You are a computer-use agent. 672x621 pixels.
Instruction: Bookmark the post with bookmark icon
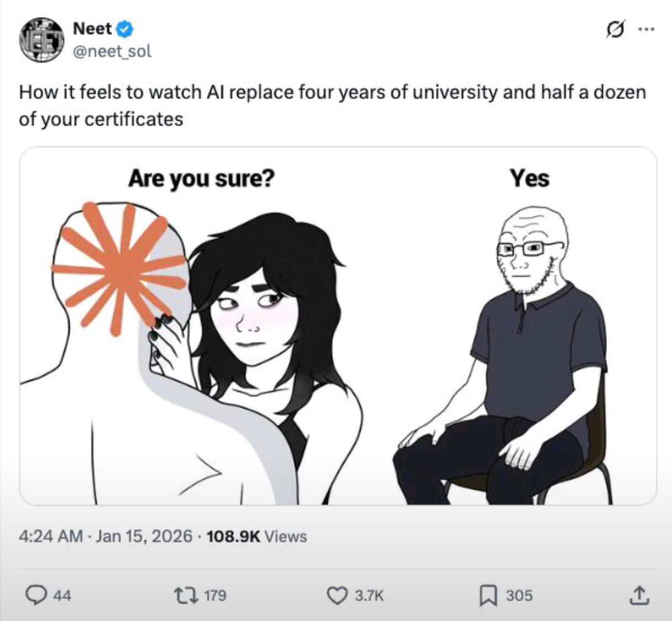point(487,595)
